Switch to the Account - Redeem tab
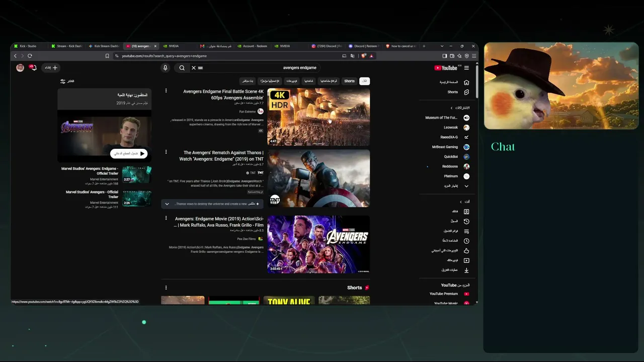644x362 pixels. (254, 46)
